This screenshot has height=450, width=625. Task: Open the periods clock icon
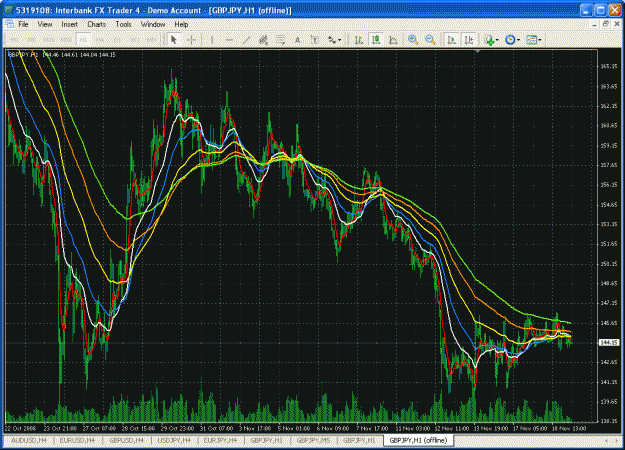click(510, 40)
